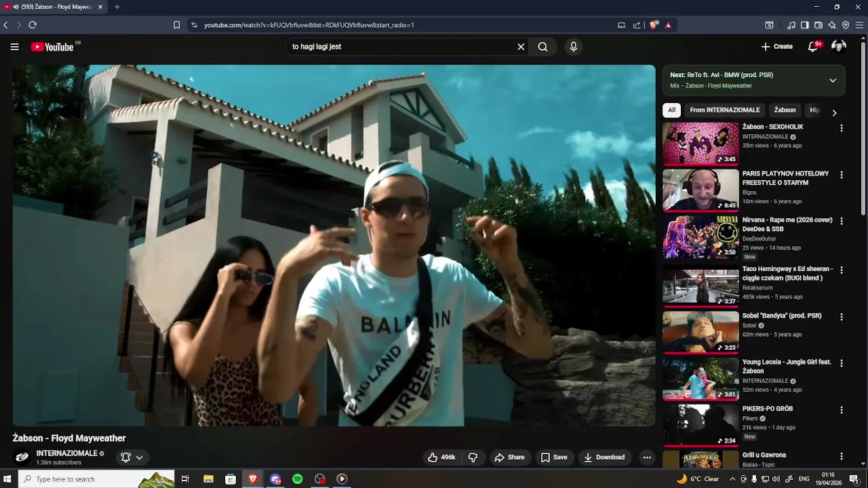Open options menu for Sobel Bandyta video
The image size is (868, 488).
842,317
